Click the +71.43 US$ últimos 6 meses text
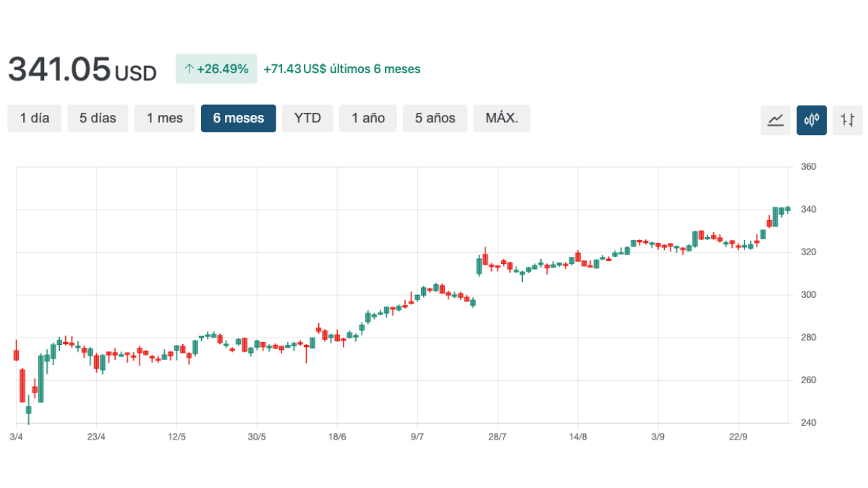Image resolution: width=868 pixels, height=488 pixels. point(341,69)
